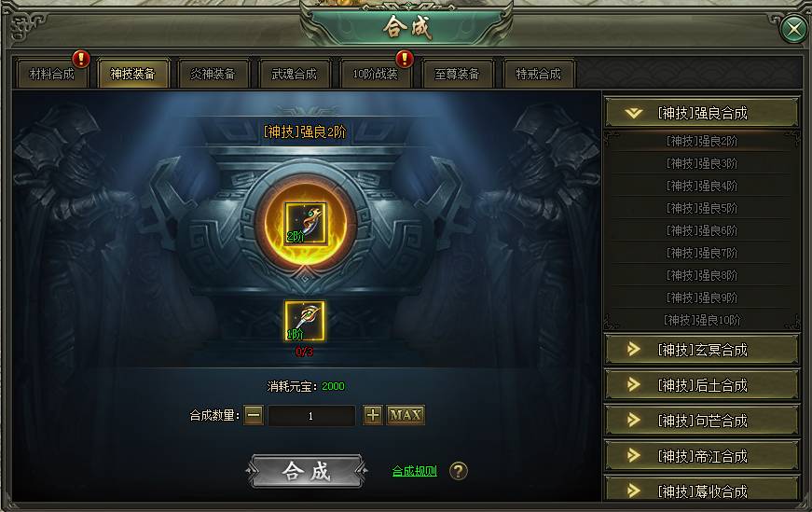Close the 合成 window
812x512 pixels.
click(794, 30)
